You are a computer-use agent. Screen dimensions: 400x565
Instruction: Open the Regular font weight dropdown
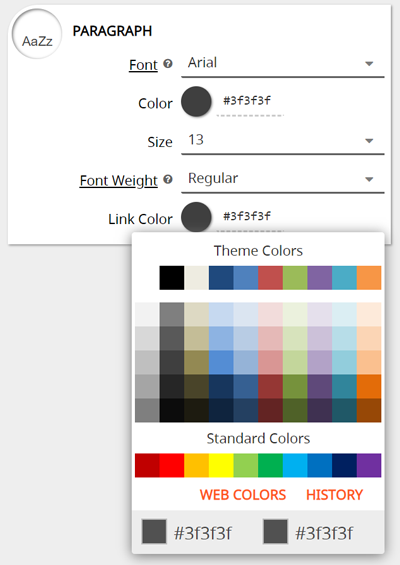pos(283,179)
